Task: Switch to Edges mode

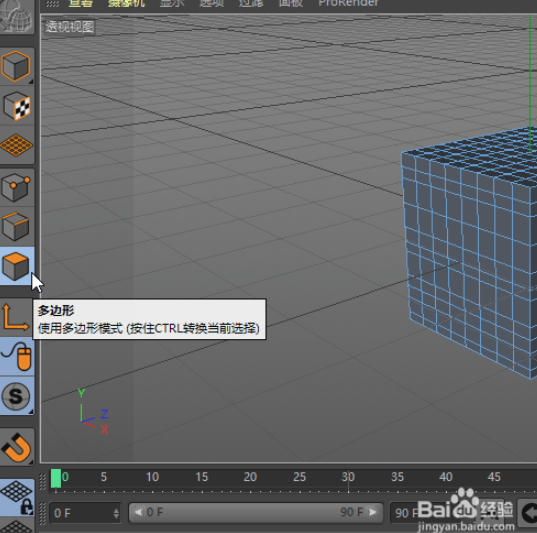Action: coord(16,226)
